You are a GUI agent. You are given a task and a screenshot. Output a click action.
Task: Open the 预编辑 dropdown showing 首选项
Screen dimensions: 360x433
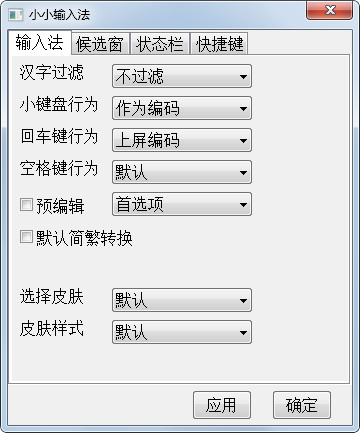(x=182, y=204)
